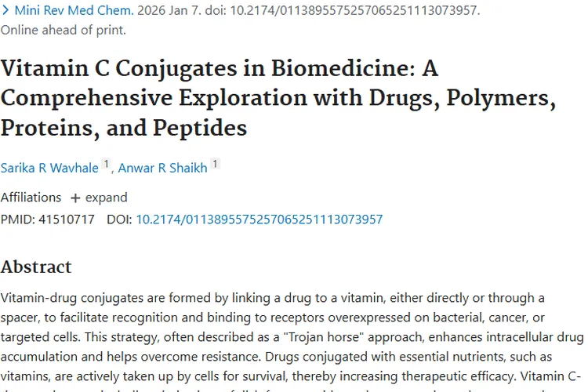Click the chevron before Mini Rev Med Chem

(6, 11)
